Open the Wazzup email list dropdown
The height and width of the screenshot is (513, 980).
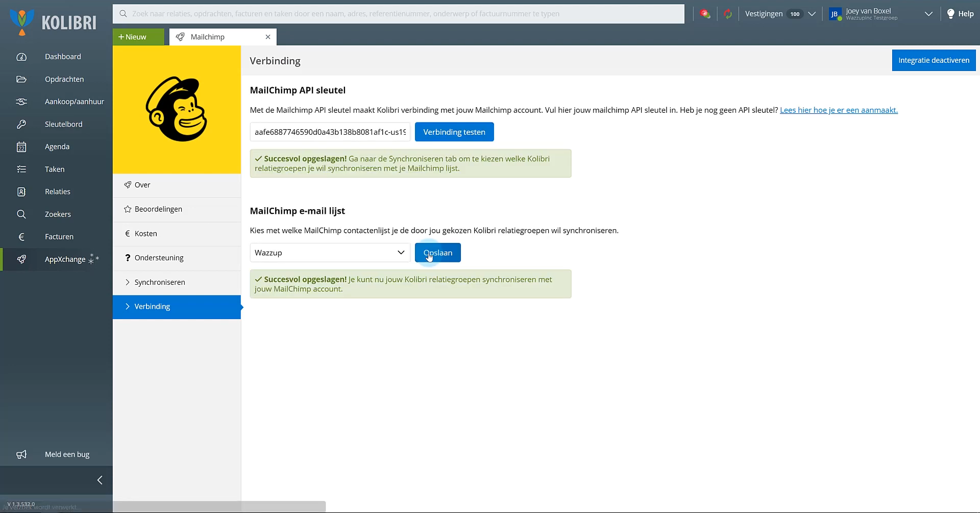click(x=330, y=253)
